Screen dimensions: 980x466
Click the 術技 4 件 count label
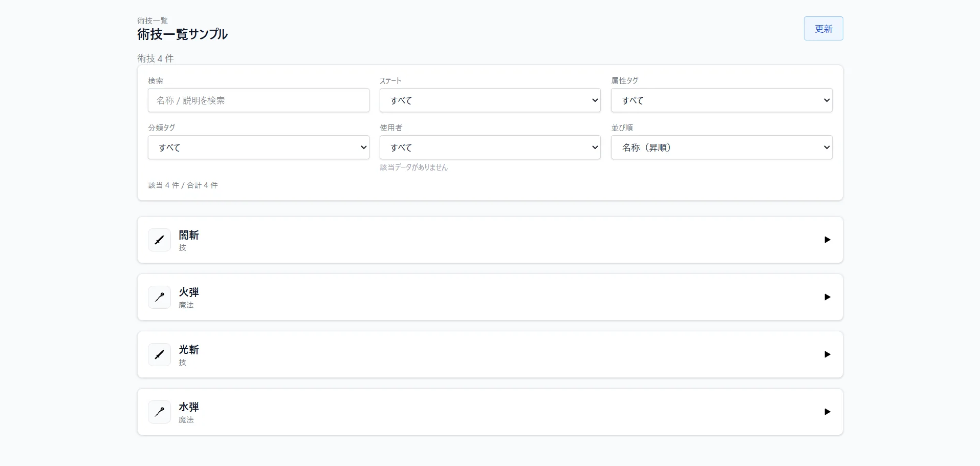coord(156,58)
